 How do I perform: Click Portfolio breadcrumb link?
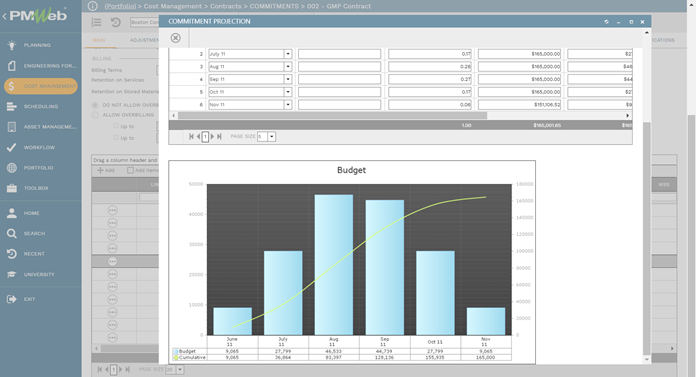point(120,6)
